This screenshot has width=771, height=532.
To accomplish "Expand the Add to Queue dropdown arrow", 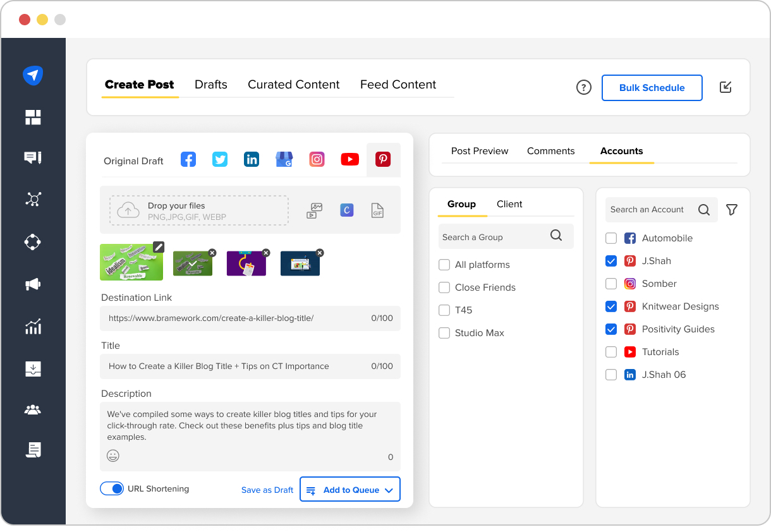I will click(x=389, y=490).
